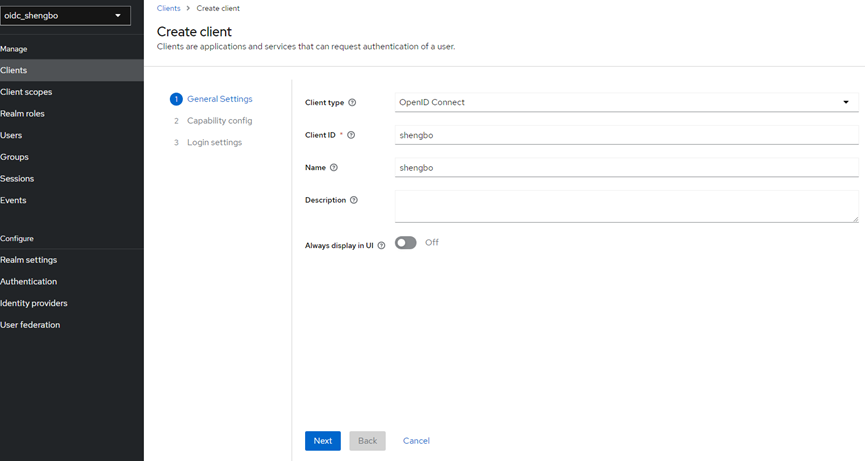
Task: Click the Cancel link
Action: [x=416, y=441]
